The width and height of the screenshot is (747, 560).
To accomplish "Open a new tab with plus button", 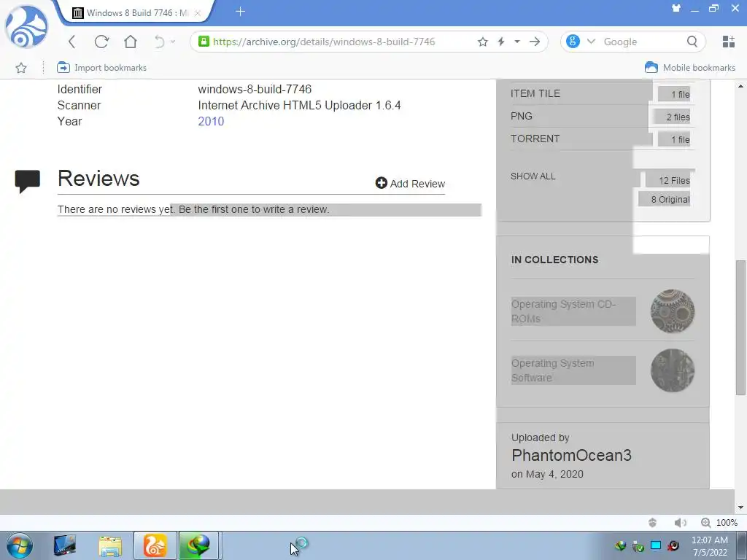I will point(241,12).
